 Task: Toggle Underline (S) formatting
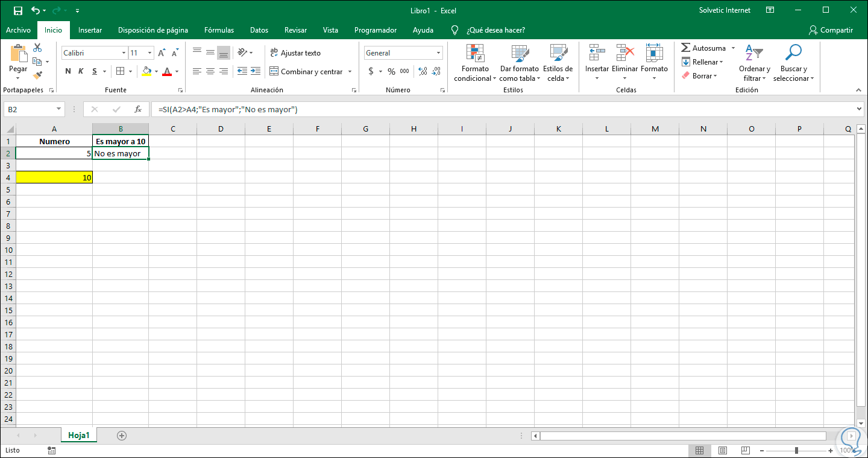click(95, 71)
